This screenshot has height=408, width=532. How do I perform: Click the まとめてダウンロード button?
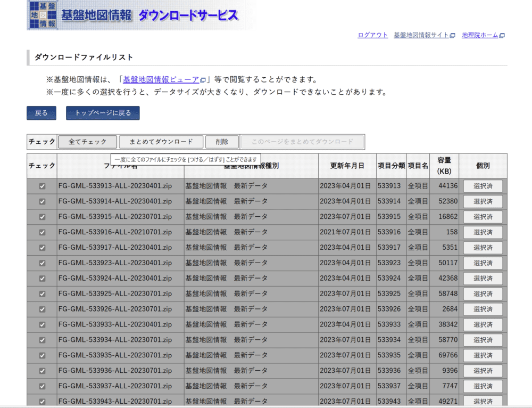point(161,142)
